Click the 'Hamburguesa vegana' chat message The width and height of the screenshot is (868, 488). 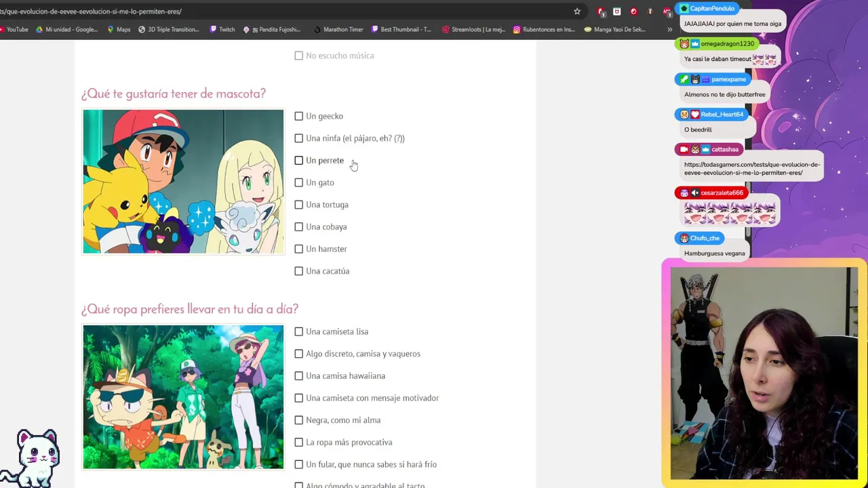pyautogui.click(x=714, y=253)
